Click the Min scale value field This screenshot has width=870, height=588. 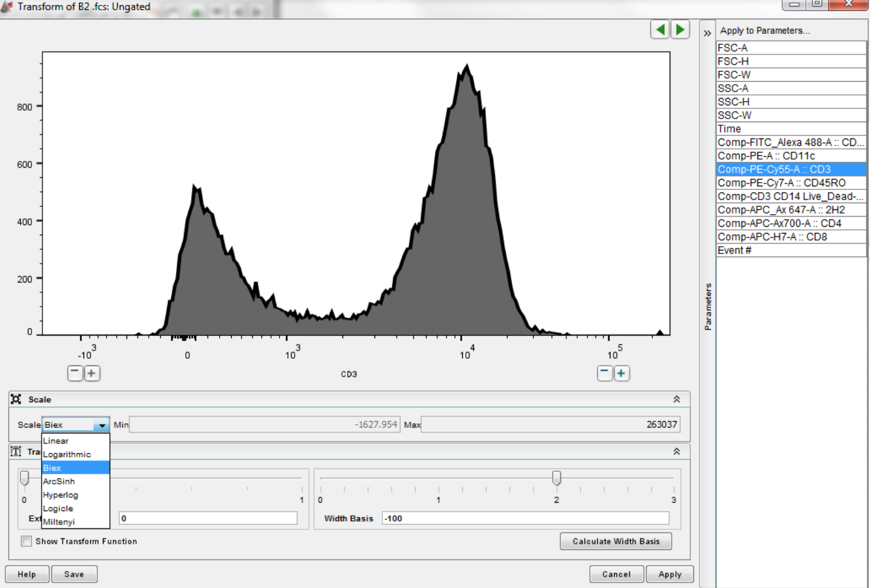tap(264, 425)
